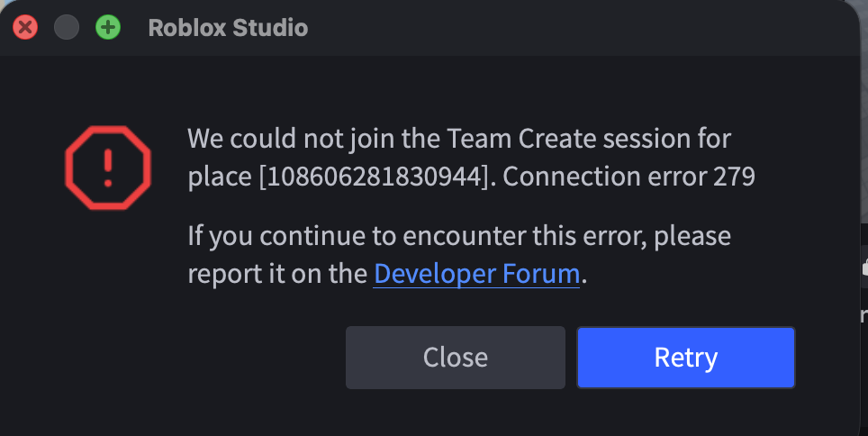Click the 'report it on the' text
The height and width of the screenshot is (436, 868).
(x=277, y=274)
